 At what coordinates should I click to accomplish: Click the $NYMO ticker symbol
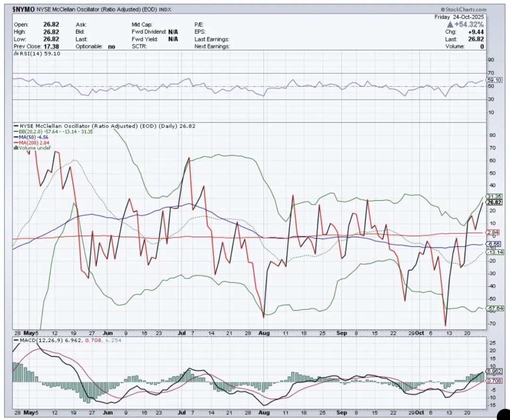[24, 10]
